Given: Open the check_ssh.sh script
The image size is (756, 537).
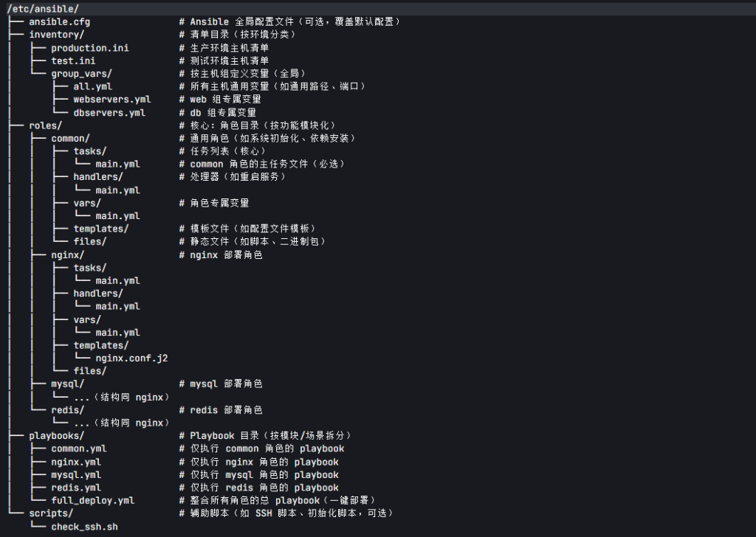Looking at the screenshot, I should [x=84, y=526].
